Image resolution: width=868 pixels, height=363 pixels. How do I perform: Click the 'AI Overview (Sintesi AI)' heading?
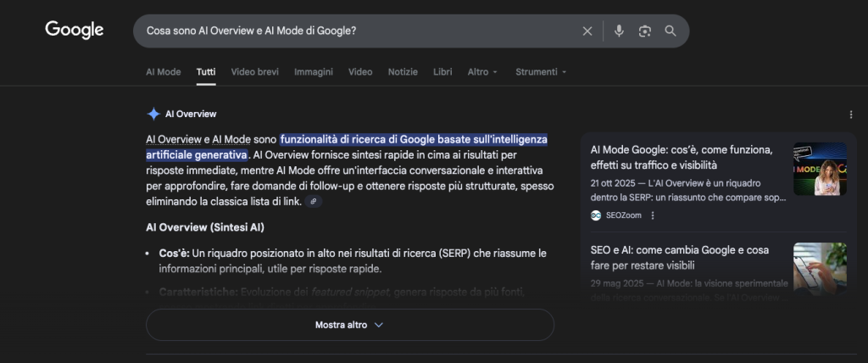205,228
